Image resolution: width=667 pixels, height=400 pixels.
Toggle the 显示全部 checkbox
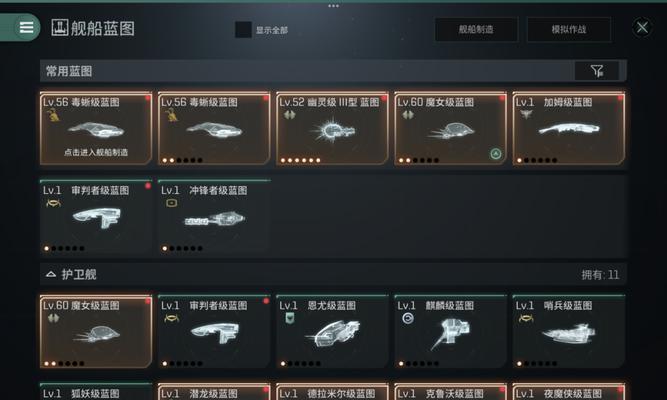pos(243,30)
